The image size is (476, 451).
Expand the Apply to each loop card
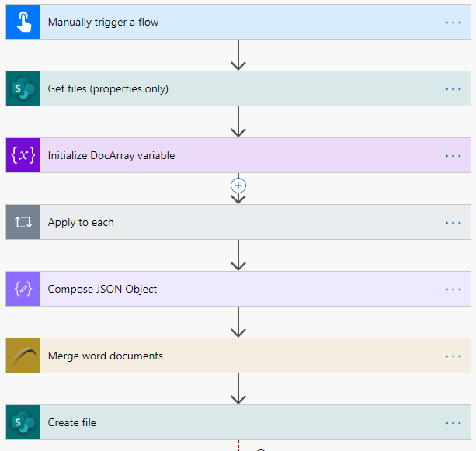coord(238,222)
